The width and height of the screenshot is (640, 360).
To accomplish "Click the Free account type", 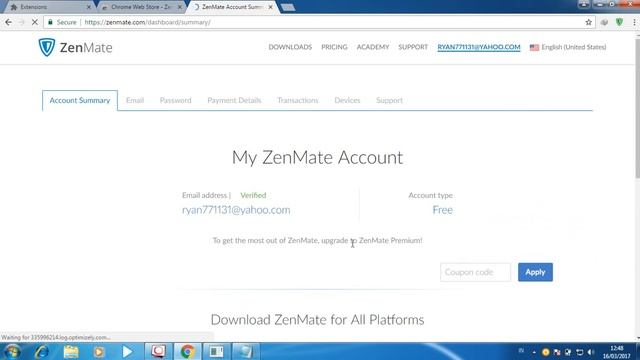I will click(442, 210).
